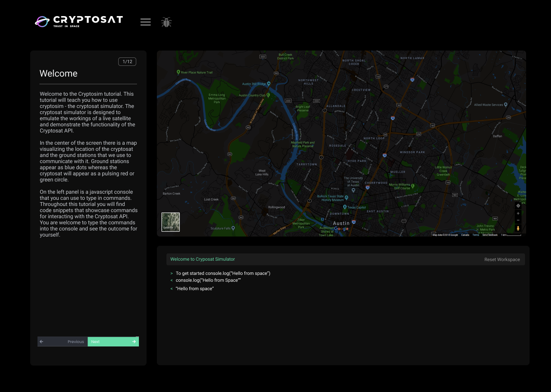
Task: Click Austin Country Club marker
Action: pyautogui.click(x=268, y=95)
